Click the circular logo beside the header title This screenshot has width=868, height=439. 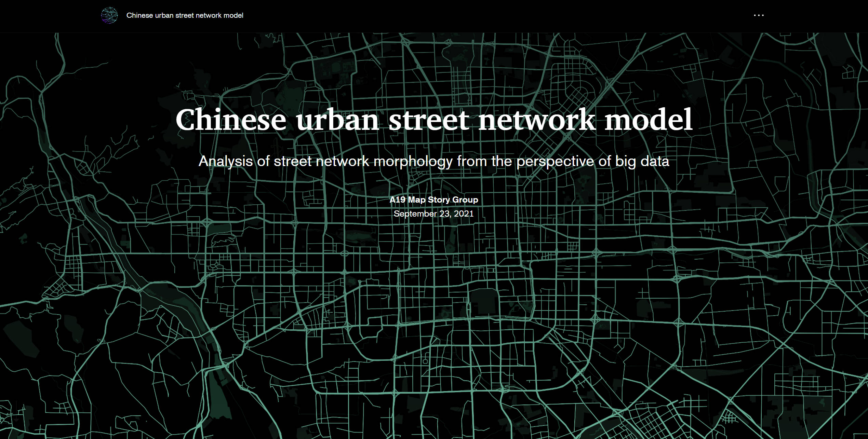[109, 15]
